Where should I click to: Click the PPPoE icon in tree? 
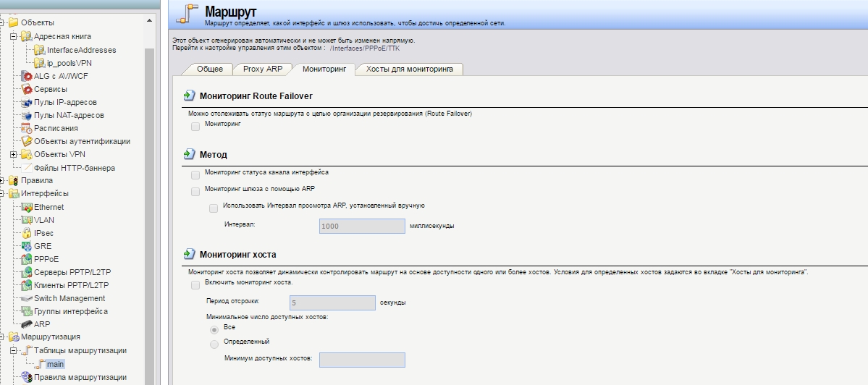(26, 259)
